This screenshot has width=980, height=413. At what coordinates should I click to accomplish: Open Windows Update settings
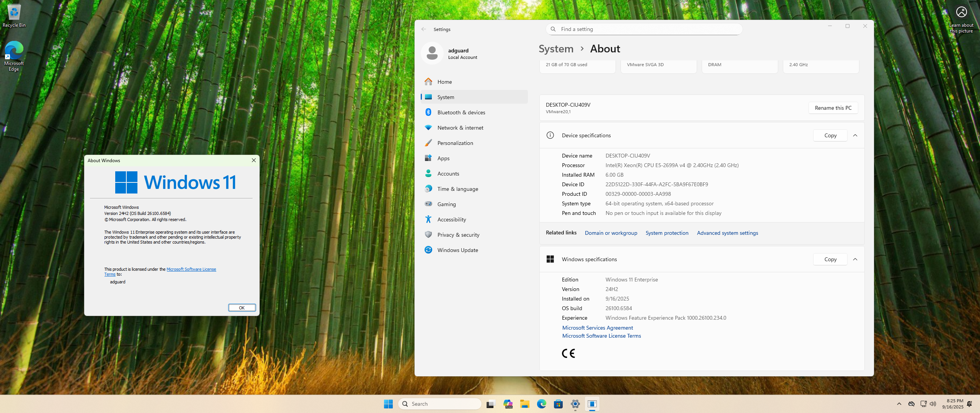point(474,250)
